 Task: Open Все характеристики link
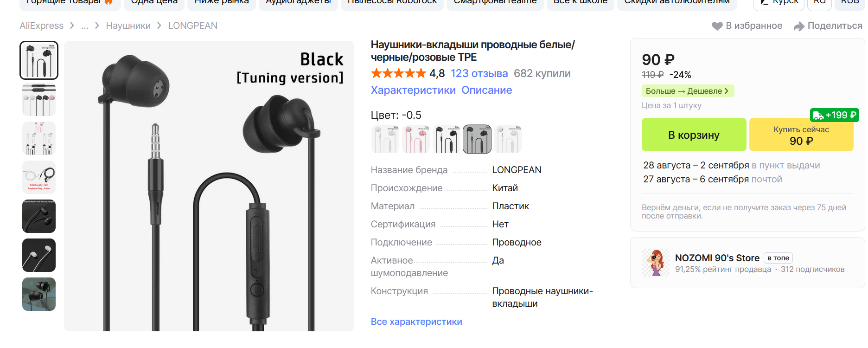tap(416, 322)
